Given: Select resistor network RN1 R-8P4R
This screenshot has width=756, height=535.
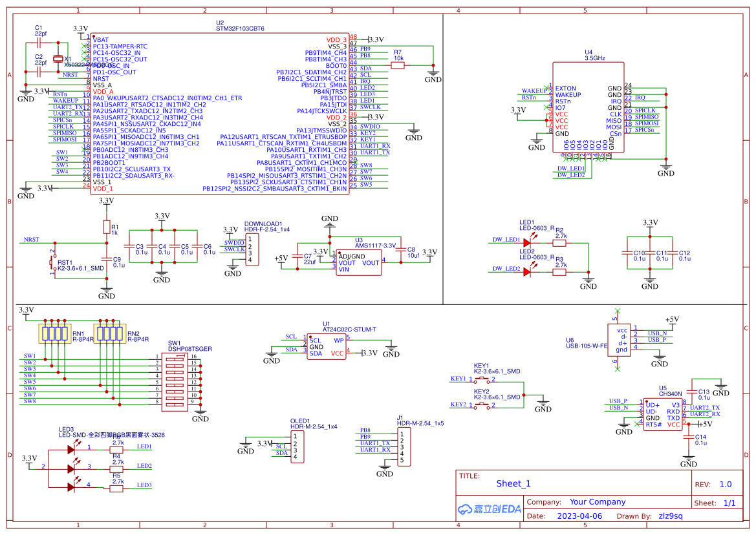Looking at the screenshot, I should coord(56,333).
